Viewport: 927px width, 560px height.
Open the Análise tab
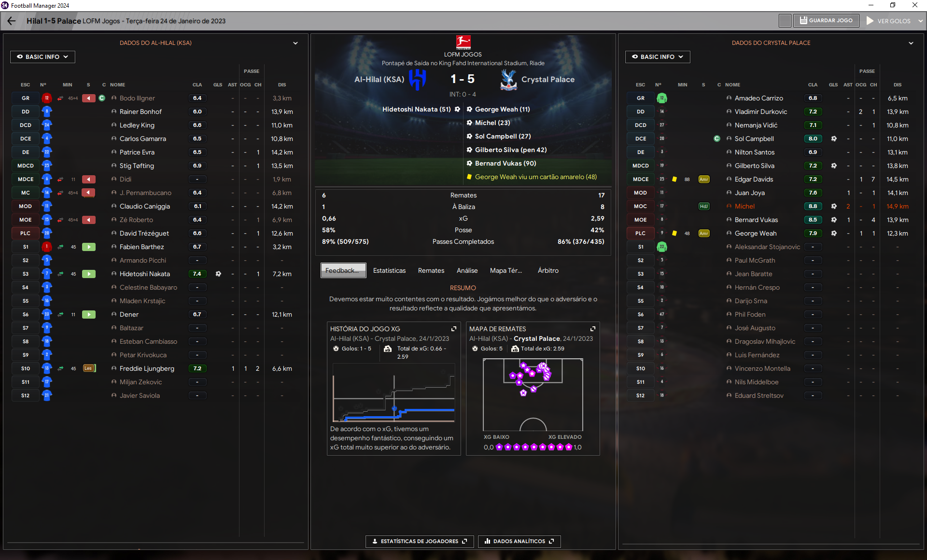click(x=467, y=270)
